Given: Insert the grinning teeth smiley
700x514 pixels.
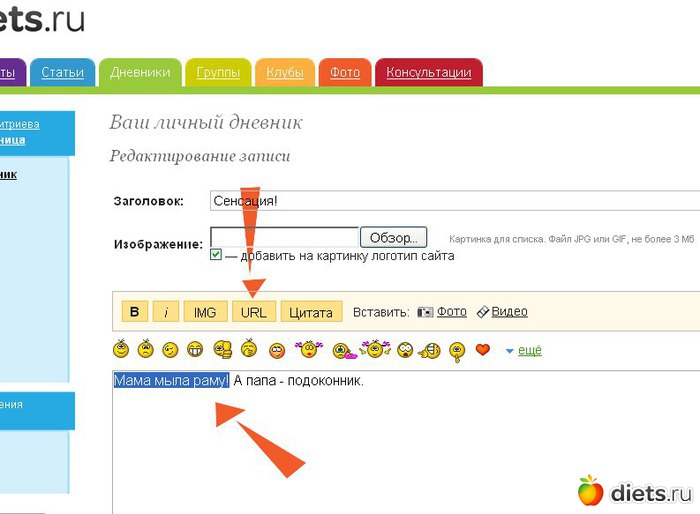Looking at the screenshot, I should (195, 350).
